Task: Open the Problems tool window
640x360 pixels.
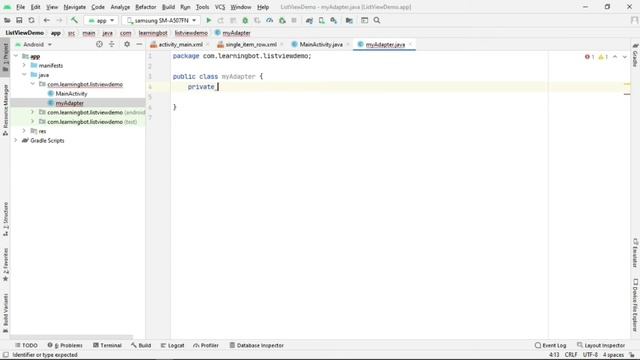Action: pyautogui.click(x=65, y=345)
